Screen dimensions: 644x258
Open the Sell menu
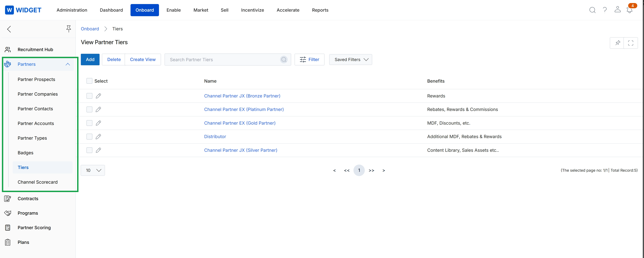coord(224,10)
